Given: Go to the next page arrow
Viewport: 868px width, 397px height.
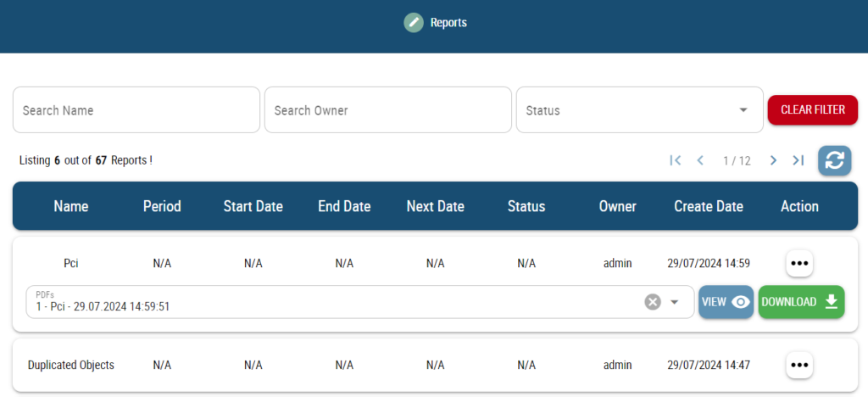Looking at the screenshot, I should [x=773, y=160].
